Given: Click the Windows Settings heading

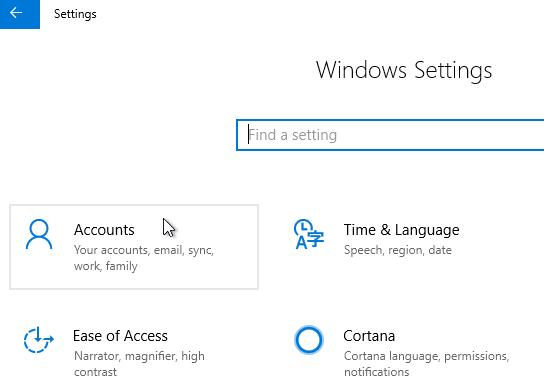Looking at the screenshot, I should (404, 71).
